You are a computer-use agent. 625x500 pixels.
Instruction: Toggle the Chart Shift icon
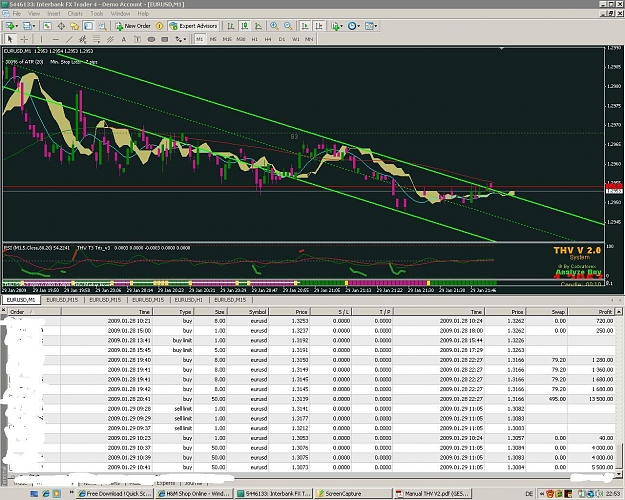(x=319, y=26)
